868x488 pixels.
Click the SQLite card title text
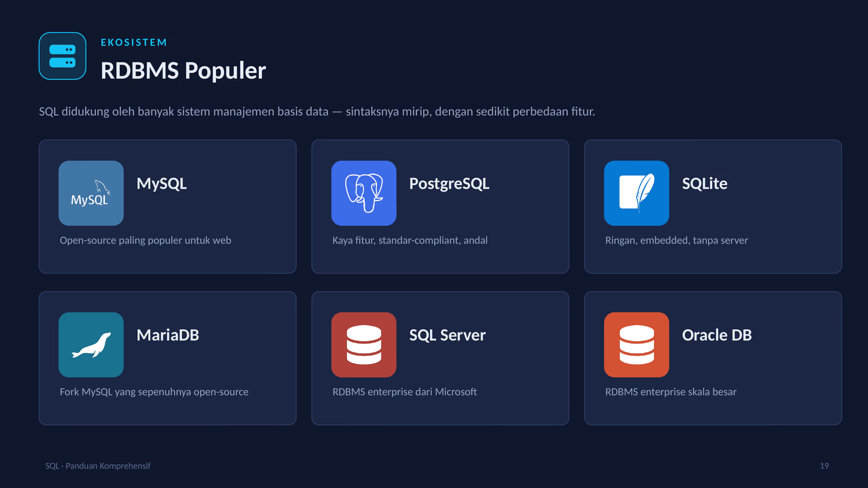(x=705, y=184)
